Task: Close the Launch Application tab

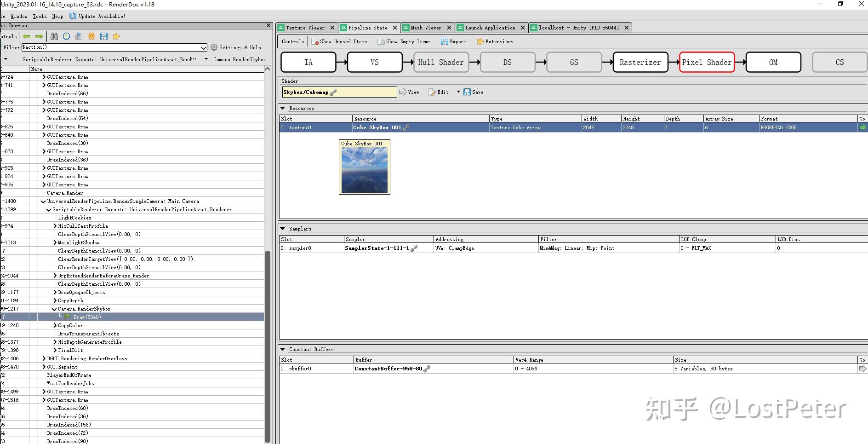Action: click(x=523, y=28)
